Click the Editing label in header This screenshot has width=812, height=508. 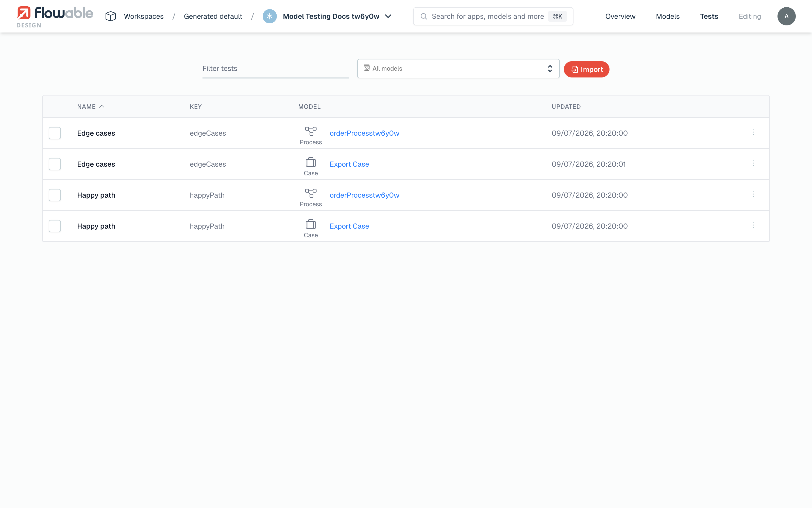click(x=750, y=16)
